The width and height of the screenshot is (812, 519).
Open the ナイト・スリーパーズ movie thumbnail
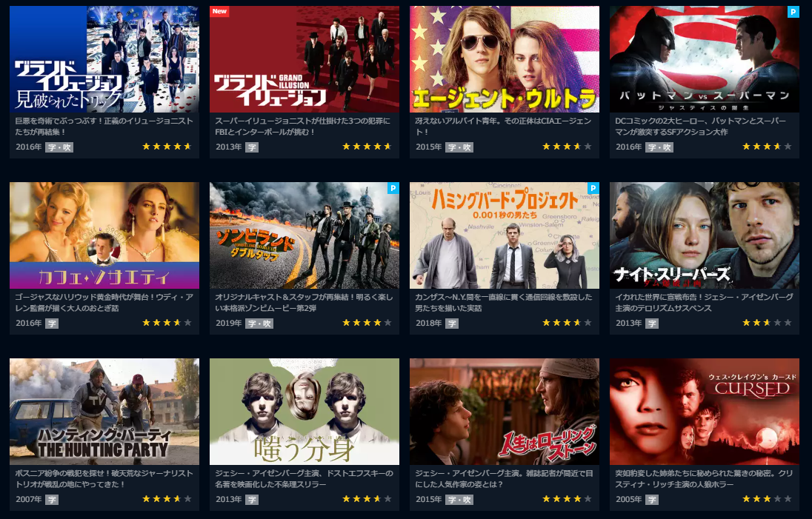click(x=705, y=235)
